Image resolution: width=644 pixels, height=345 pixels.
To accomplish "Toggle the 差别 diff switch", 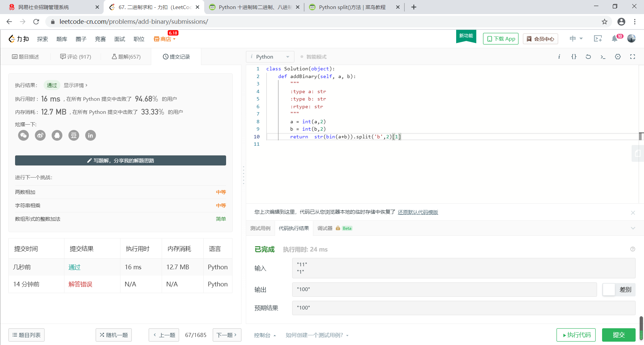I will point(619,289).
